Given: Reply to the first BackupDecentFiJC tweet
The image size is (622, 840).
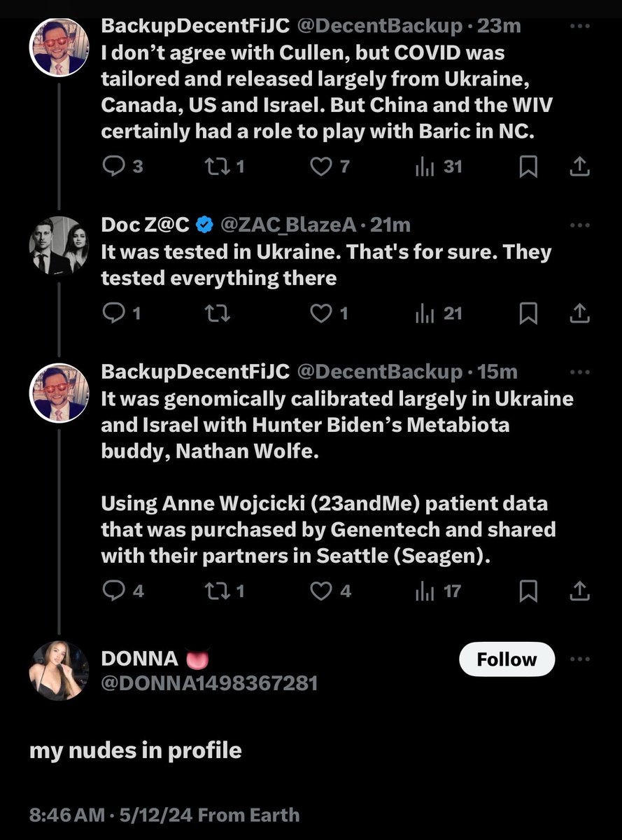Looking at the screenshot, I should [x=113, y=167].
